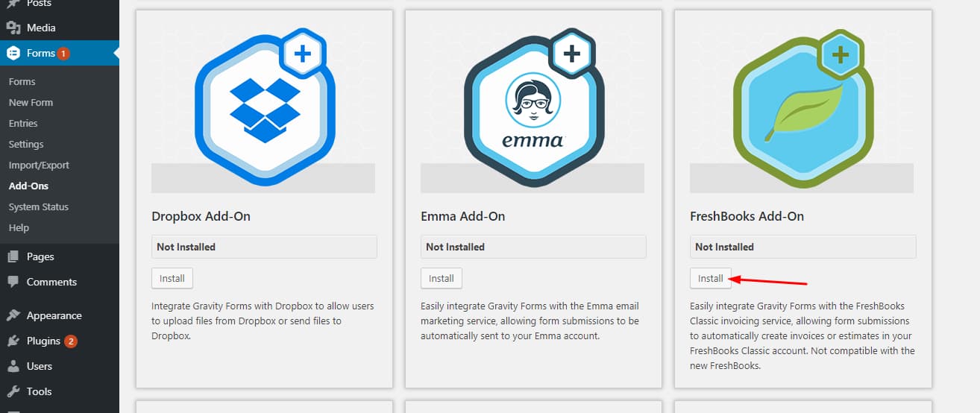Open the New Form submenu item

click(31, 102)
